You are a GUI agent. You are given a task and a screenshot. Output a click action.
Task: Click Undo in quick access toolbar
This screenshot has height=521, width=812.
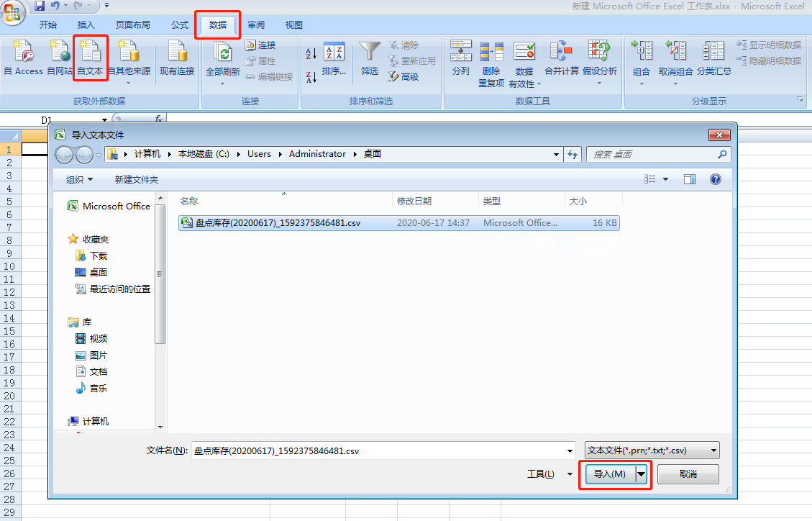click(55, 6)
